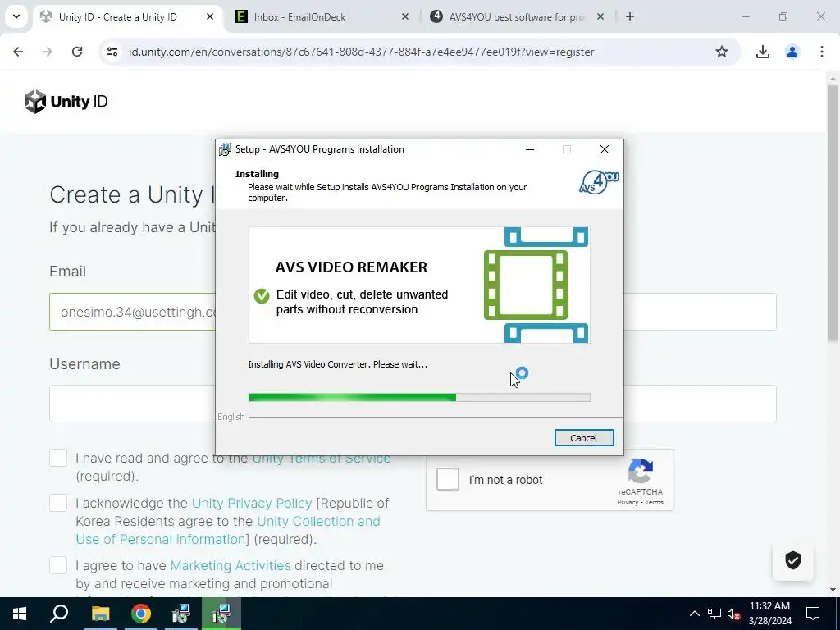This screenshot has height=630, width=840.
Task: Open the Unity Terms of Service link
Action: 322,459
